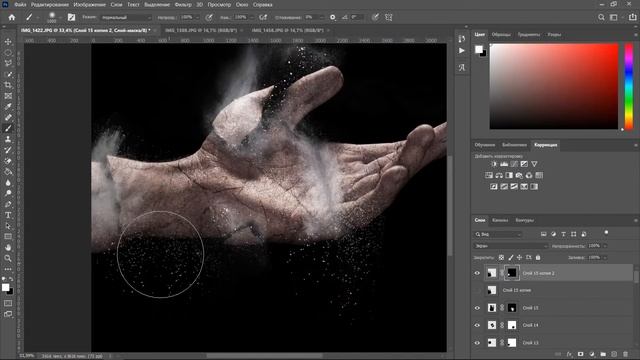
Task: Open smoothing percentage dropdown
Action: pos(321,18)
